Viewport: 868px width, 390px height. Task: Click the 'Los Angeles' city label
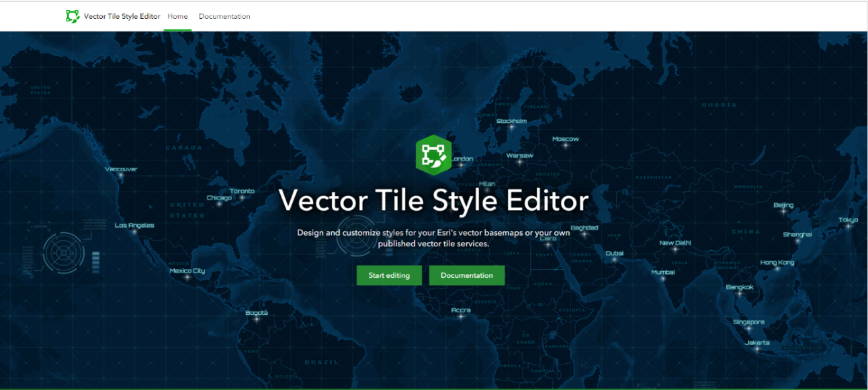[134, 226]
